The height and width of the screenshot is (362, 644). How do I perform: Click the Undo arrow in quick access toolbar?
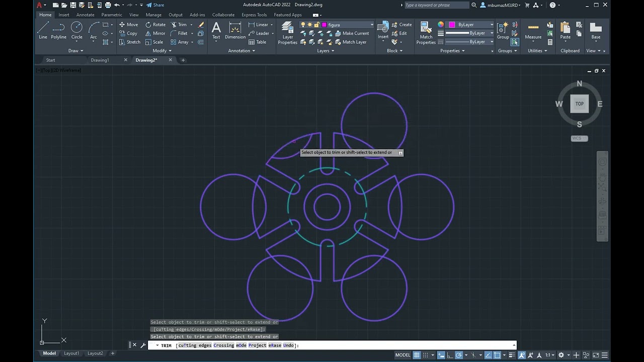(x=117, y=5)
